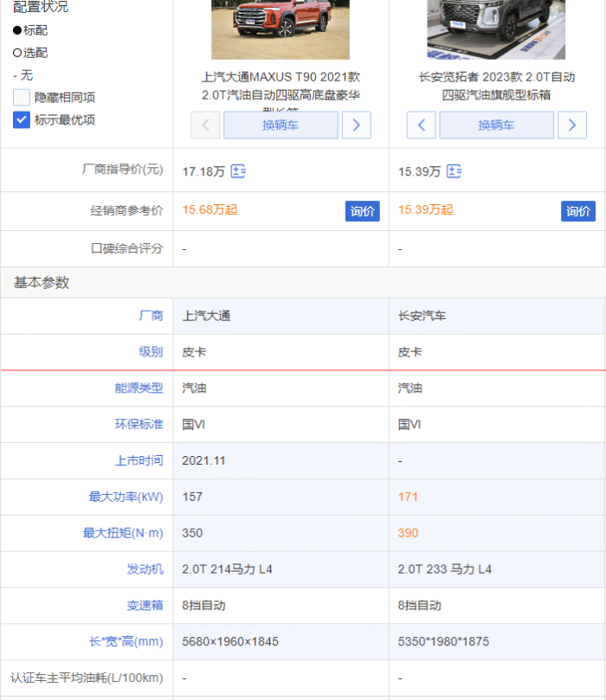
Task: Go to previous car for 长安览拓者 column
Action: click(x=421, y=125)
